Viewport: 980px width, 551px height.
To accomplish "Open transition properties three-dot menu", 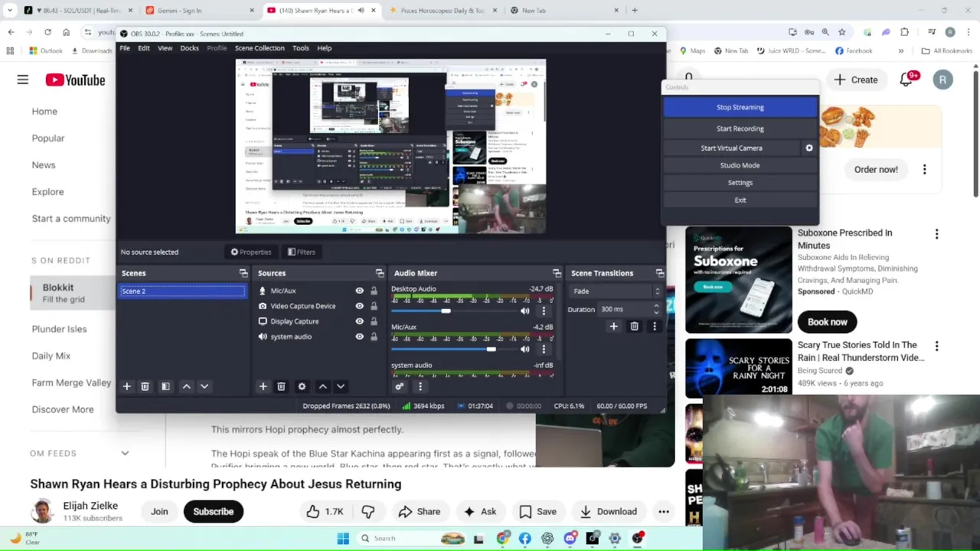I will click(654, 326).
